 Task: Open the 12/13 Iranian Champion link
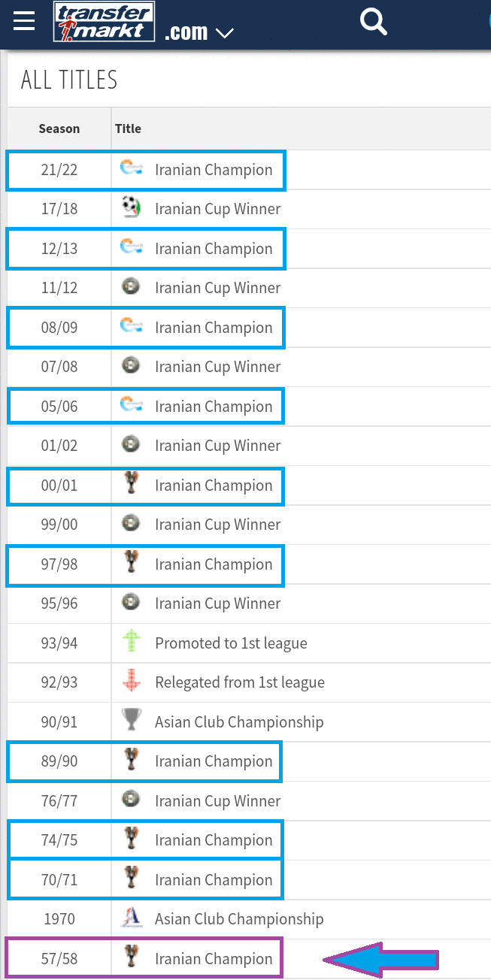pos(214,249)
